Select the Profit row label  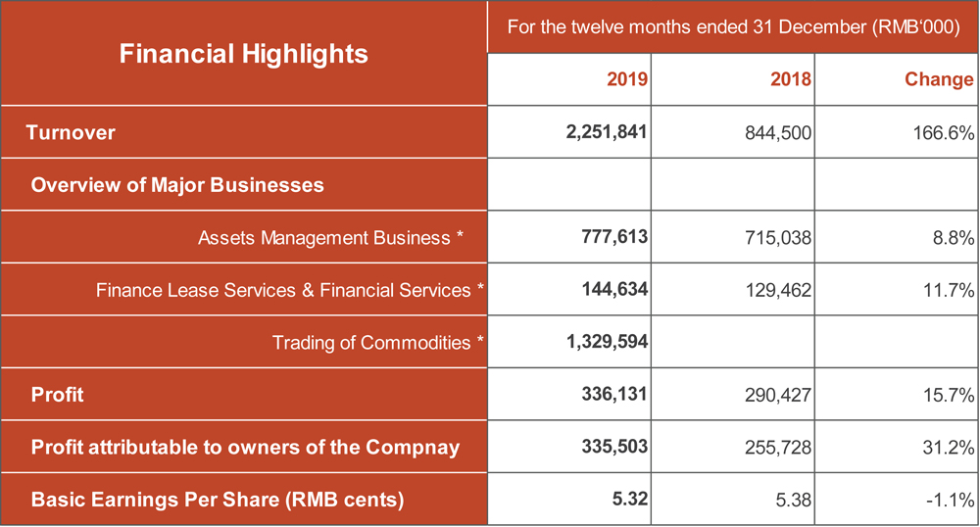coord(57,395)
